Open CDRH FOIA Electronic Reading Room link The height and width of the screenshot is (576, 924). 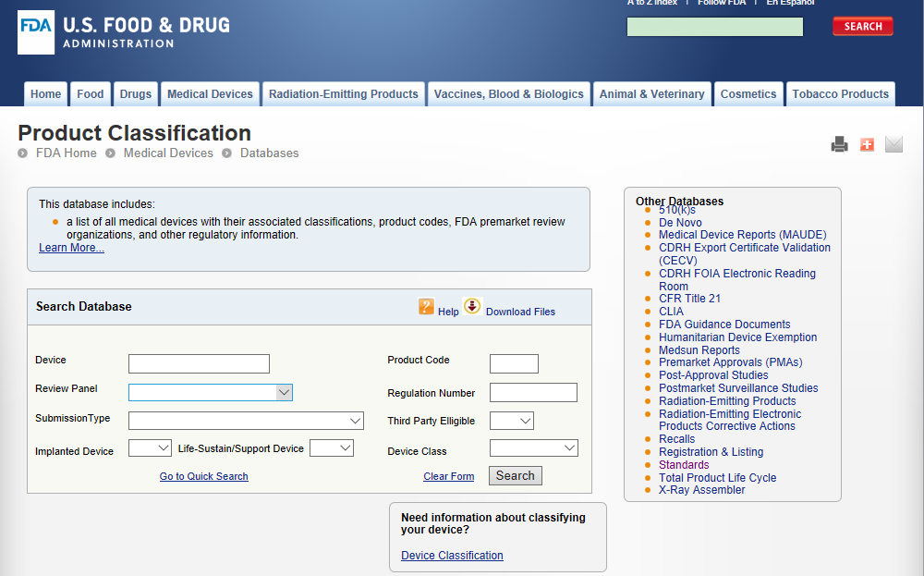[737, 280]
